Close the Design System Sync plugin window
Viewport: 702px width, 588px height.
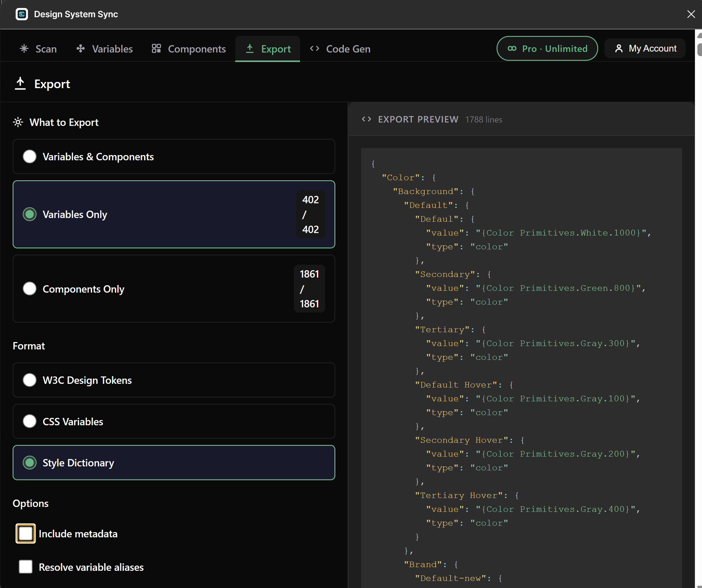pyautogui.click(x=691, y=14)
